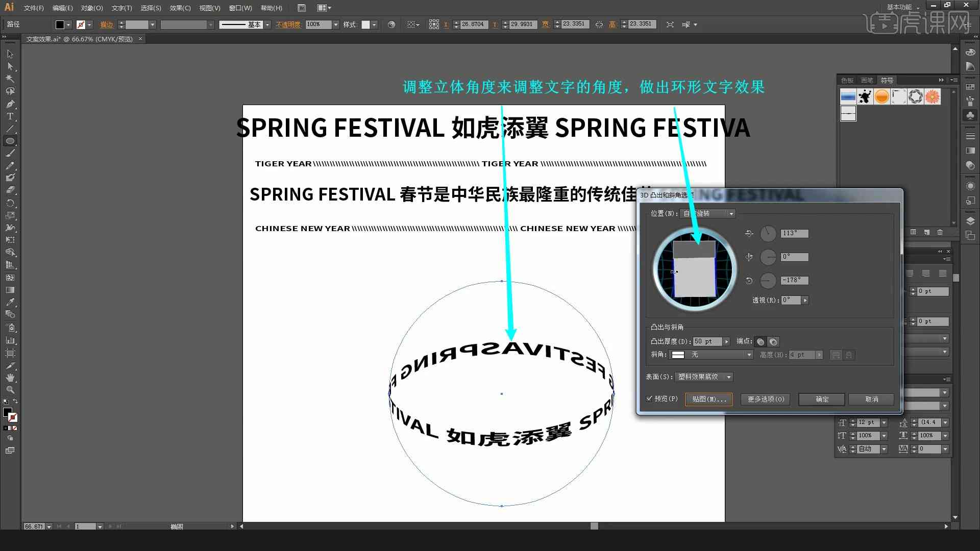
Task: Adjust 透明度 percentage input in toolbar
Action: click(317, 24)
